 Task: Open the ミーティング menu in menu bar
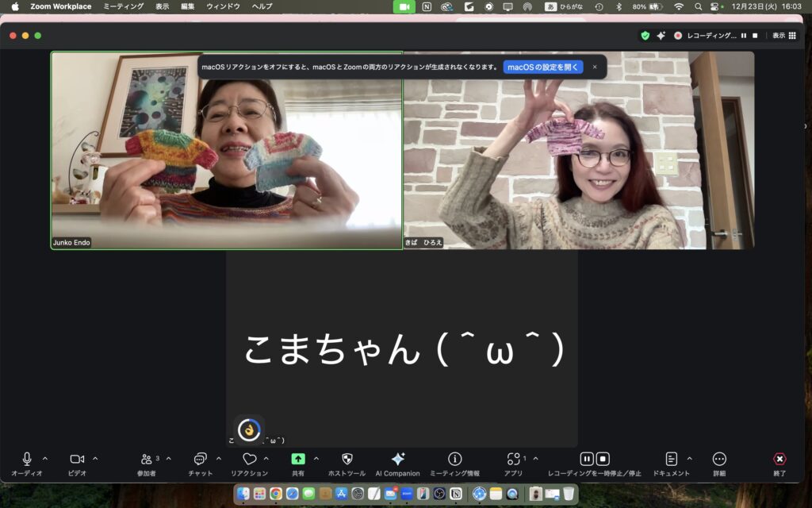tap(124, 6)
